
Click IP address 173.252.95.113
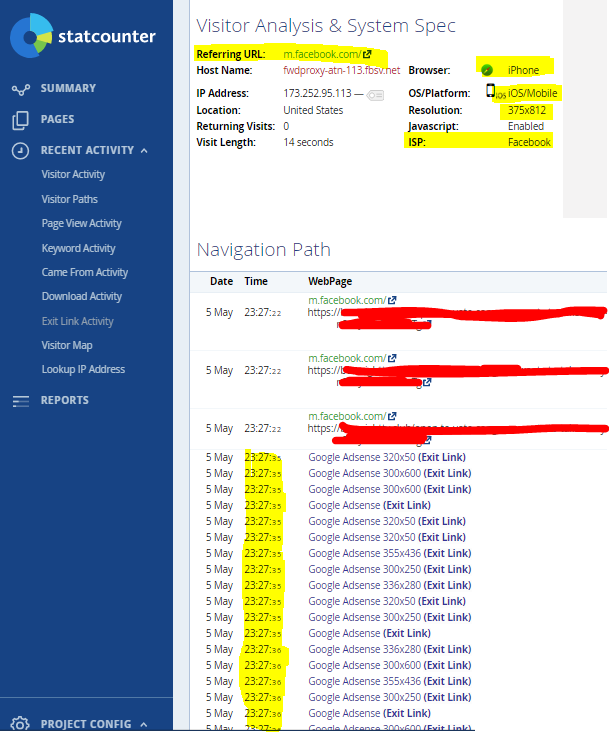pos(317,93)
